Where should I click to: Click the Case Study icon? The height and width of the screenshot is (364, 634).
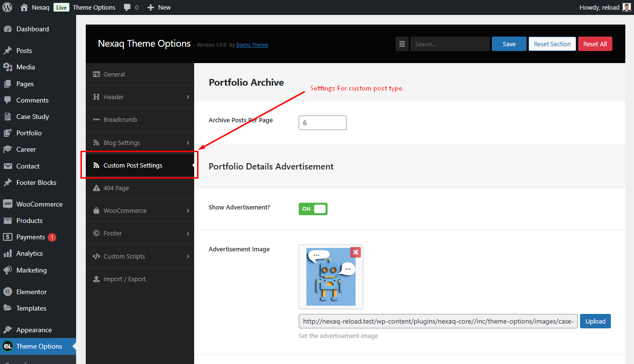(x=8, y=117)
